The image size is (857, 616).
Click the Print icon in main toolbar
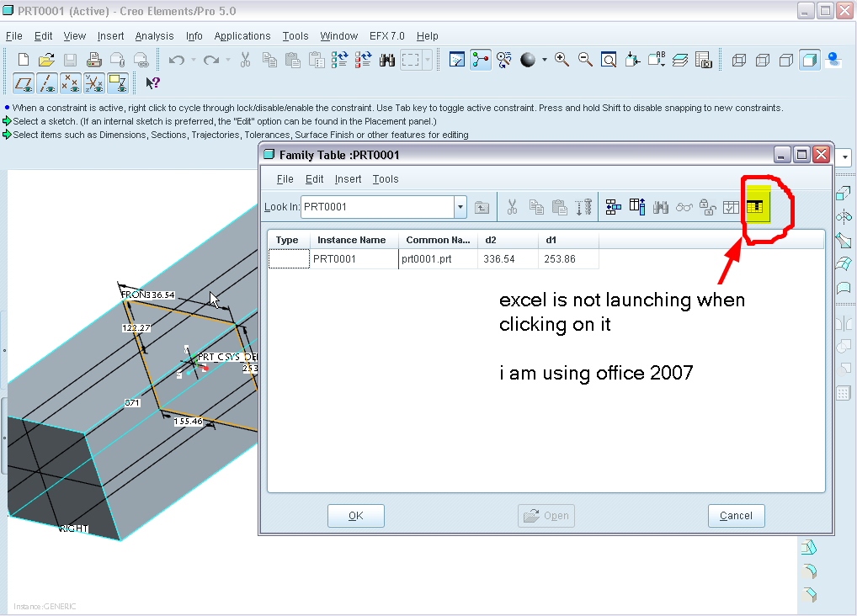[x=94, y=60]
